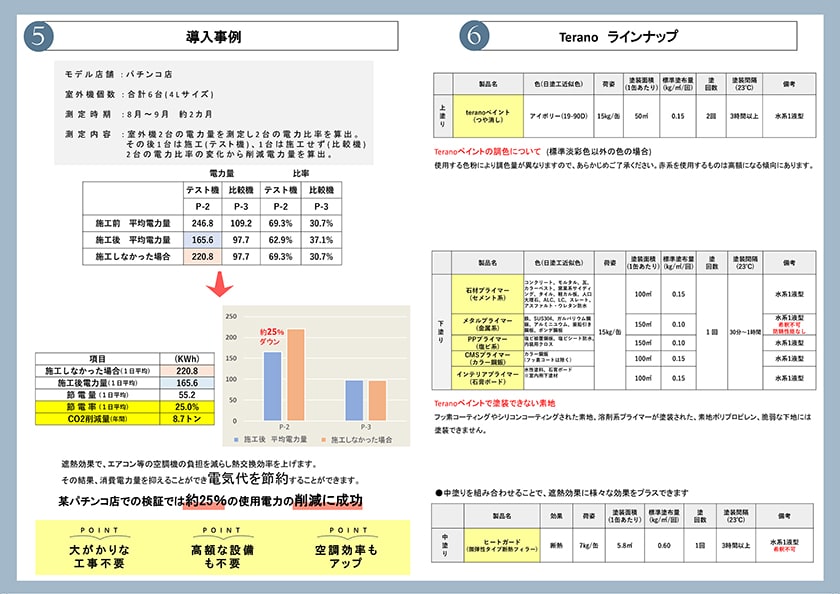Click the blue P-2 bar in the chart
840x594 pixels.
272,386
